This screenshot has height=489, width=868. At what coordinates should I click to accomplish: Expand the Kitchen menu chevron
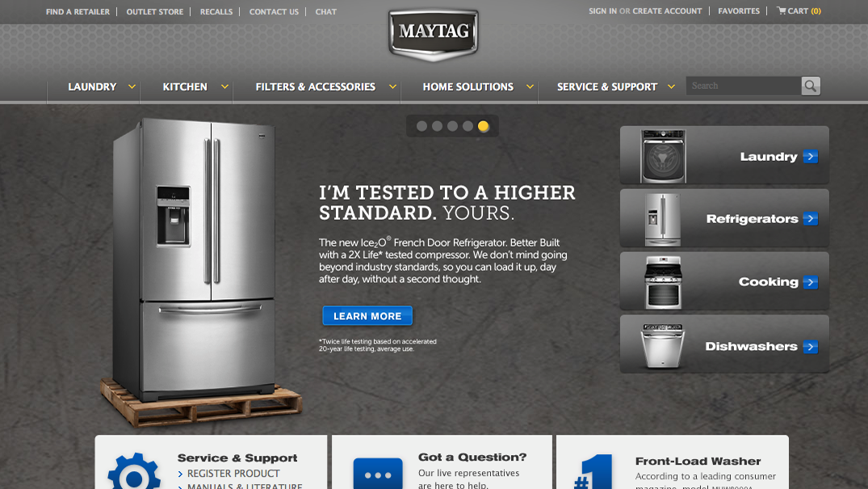224,86
